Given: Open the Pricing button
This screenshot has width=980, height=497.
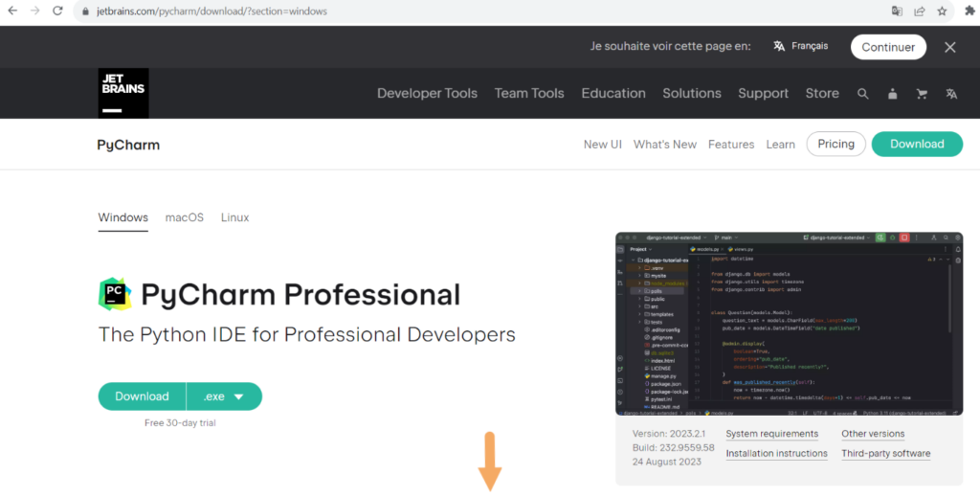Looking at the screenshot, I should (x=835, y=144).
